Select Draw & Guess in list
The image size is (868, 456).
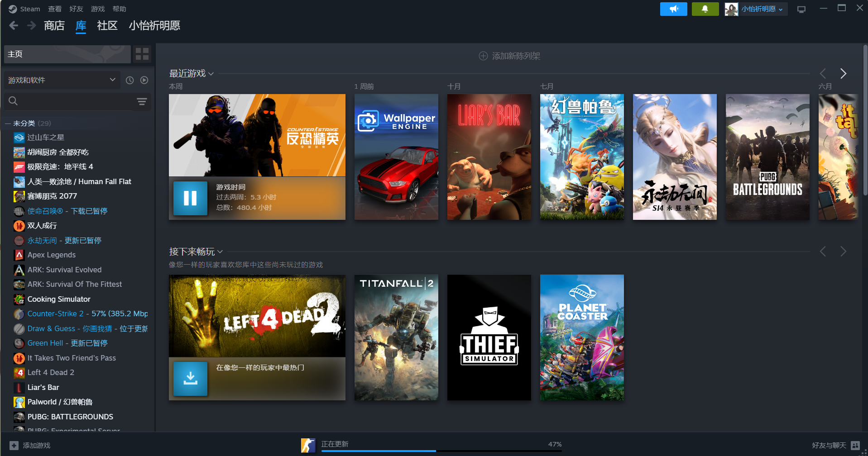[81, 328]
